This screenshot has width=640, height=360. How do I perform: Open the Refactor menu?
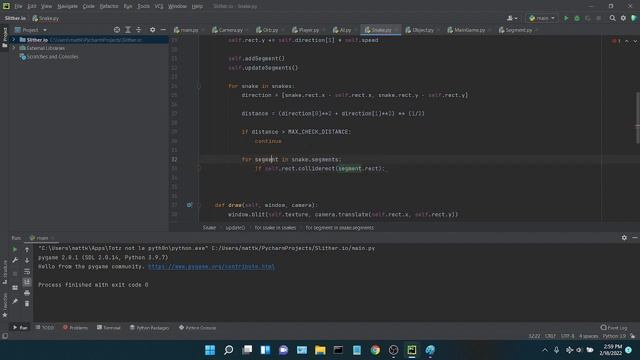(x=109, y=6)
